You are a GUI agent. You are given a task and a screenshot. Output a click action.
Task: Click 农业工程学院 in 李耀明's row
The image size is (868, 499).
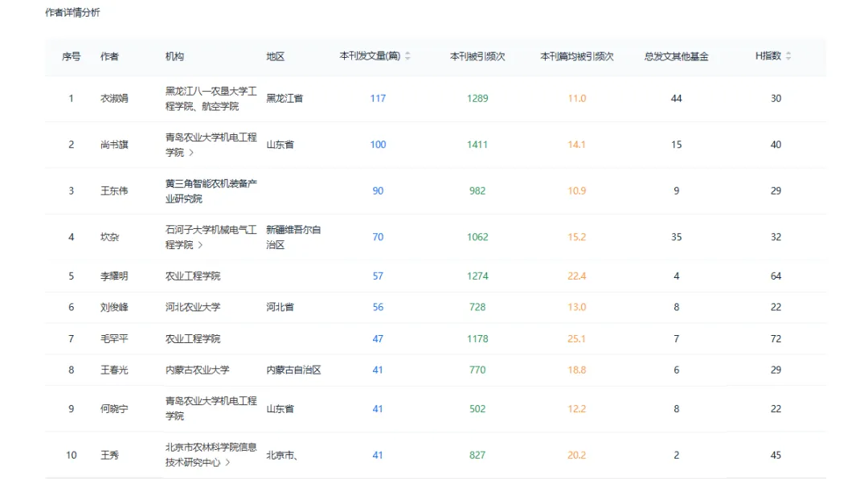pos(193,276)
